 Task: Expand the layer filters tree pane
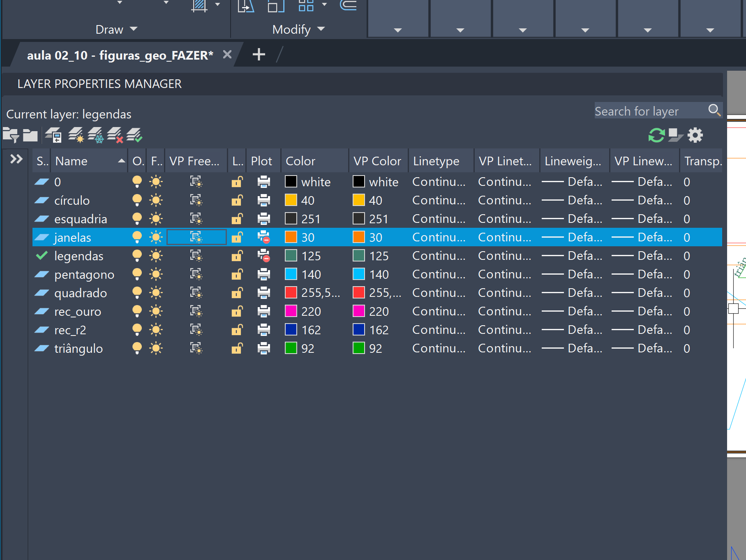coord(16,159)
